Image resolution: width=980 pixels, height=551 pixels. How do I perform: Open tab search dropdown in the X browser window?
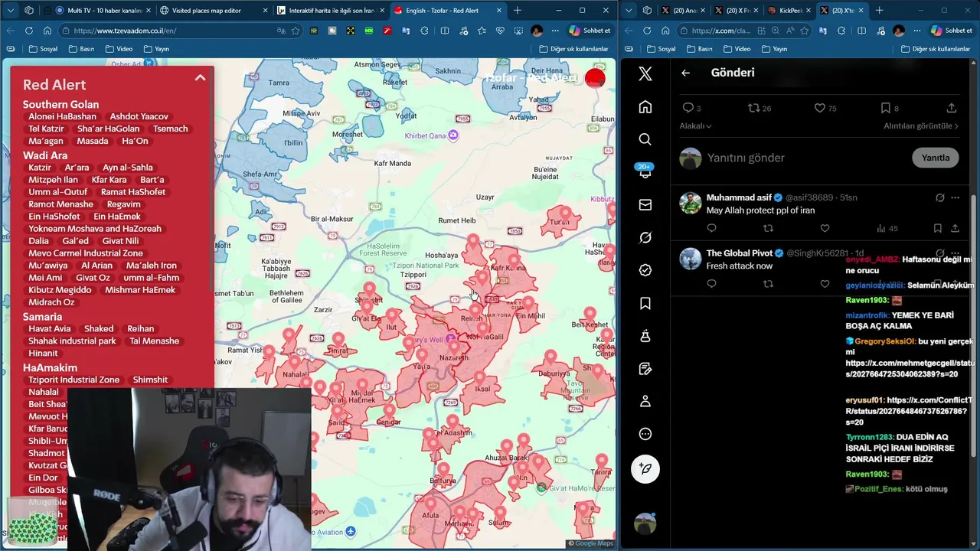pos(629,11)
